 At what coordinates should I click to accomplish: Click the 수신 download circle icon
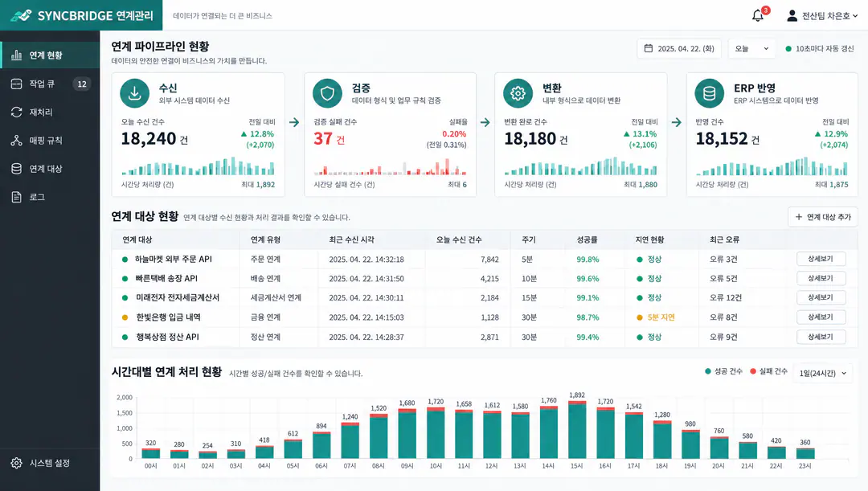coord(134,93)
